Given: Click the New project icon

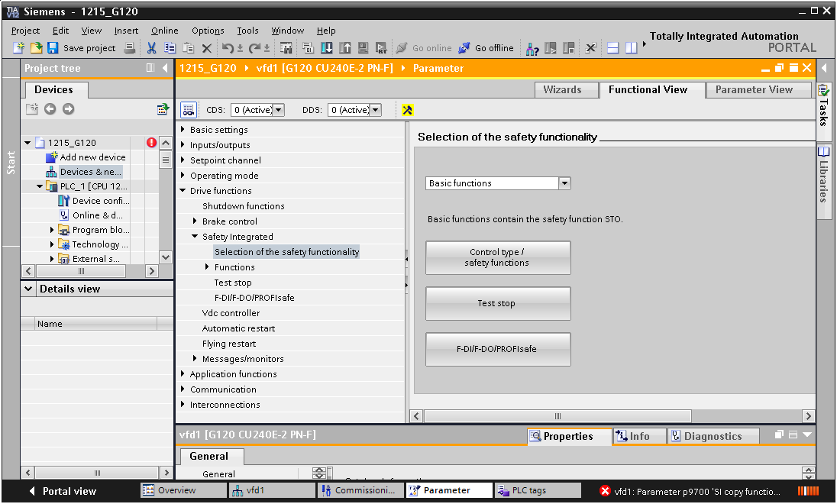Looking at the screenshot, I should click(19, 48).
